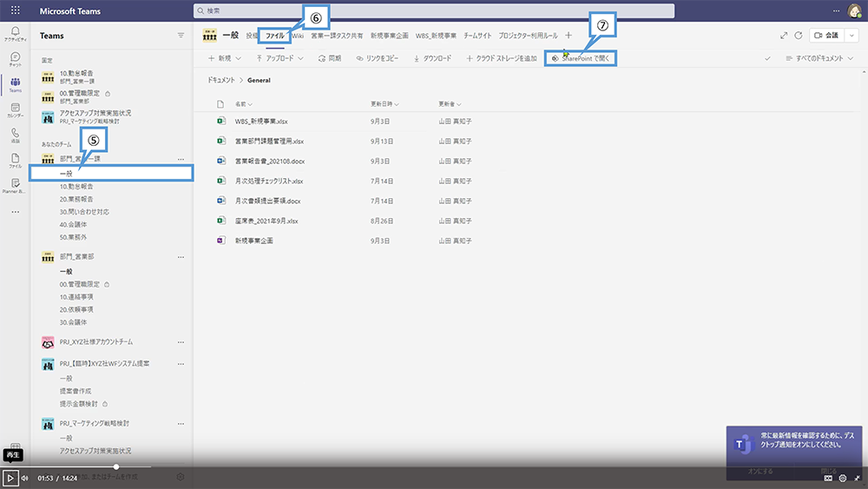Click リンクをコピー (Copy link)
Screen dimensions: 868x489
(378, 58)
